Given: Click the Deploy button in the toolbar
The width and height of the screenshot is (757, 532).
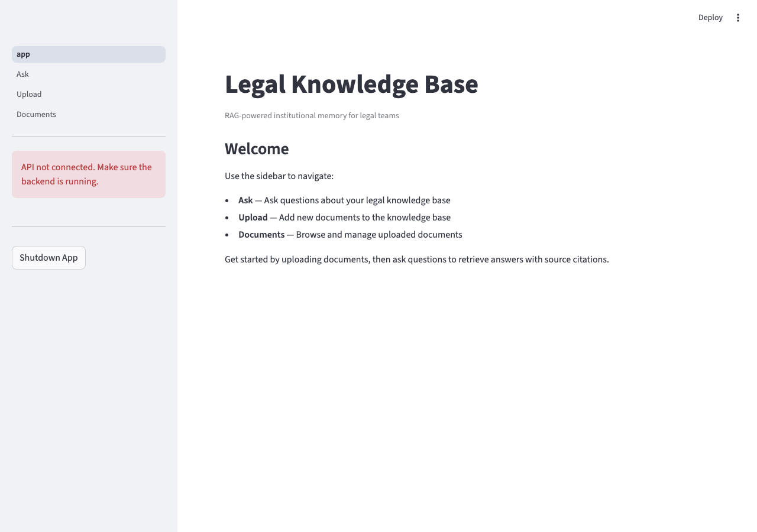Looking at the screenshot, I should tap(710, 18).
